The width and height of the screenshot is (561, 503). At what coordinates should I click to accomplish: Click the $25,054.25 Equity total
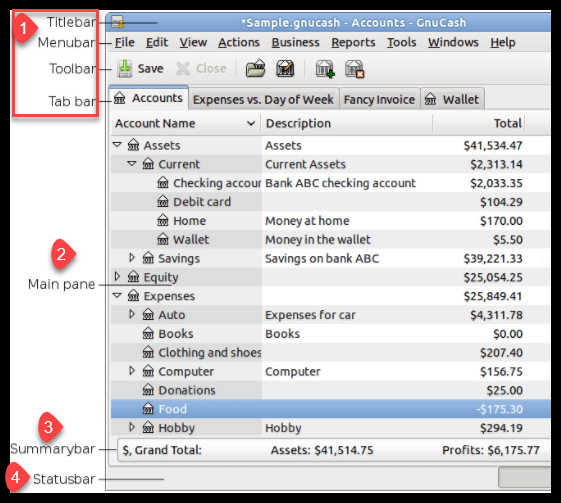[493, 277]
